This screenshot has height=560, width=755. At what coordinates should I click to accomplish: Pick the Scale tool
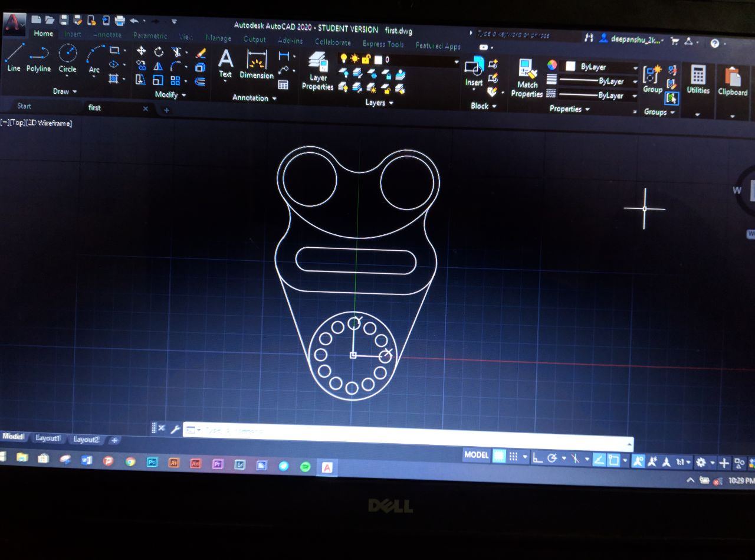click(x=158, y=80)
